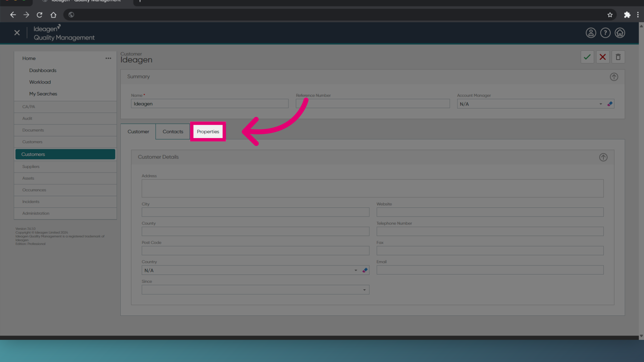Expand the Assets sidebar section
Screen dimensions: 644x362
click(x=65, y=178)
